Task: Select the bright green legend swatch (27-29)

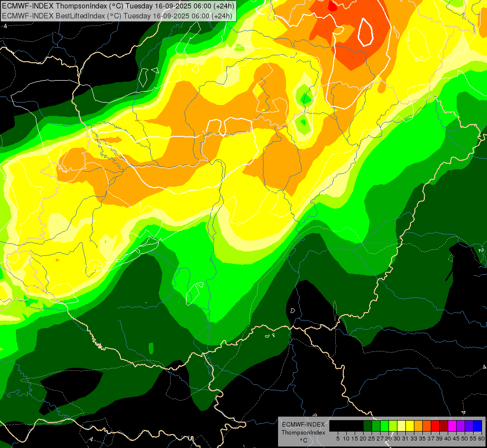Action: click(385, 426)
